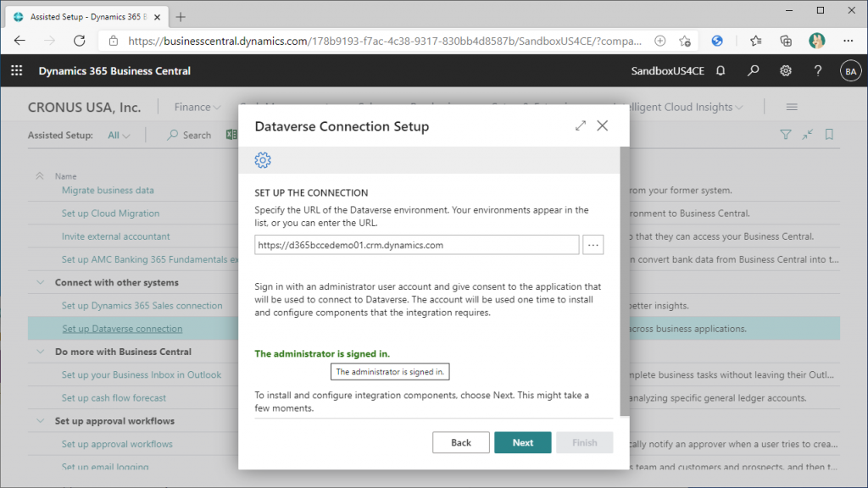The height and width of the screenshot is (488, 868).
Task: Close the Dataverse Connection Setup dialog
Action: point(603,125)
